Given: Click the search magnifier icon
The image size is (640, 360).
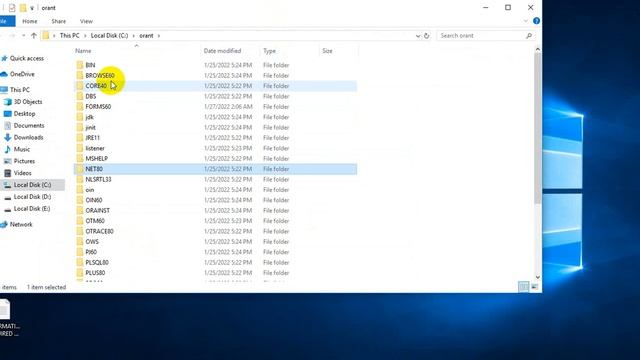Looking at the screenshot, I should (x=529, y=36).
